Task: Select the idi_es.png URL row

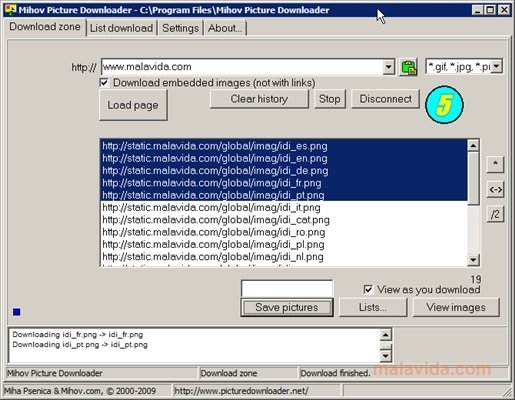Action: coord(284,146)
